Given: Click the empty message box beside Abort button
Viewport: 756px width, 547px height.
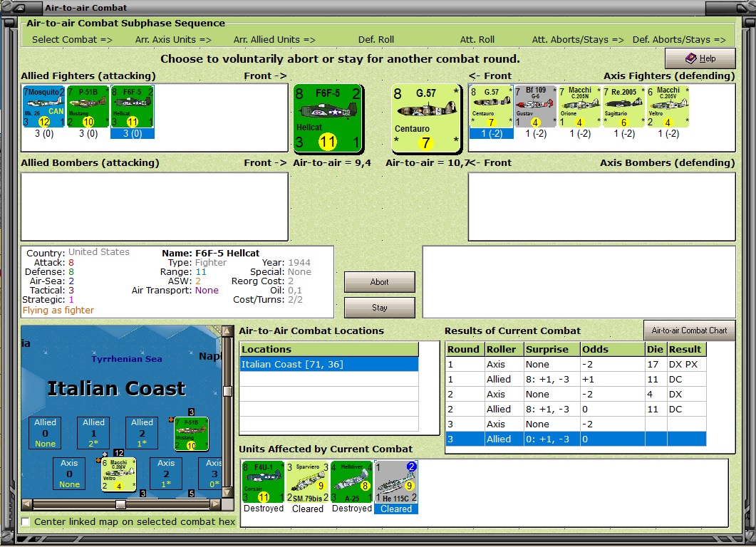Looking at the screenshot, I should (579, 282).
